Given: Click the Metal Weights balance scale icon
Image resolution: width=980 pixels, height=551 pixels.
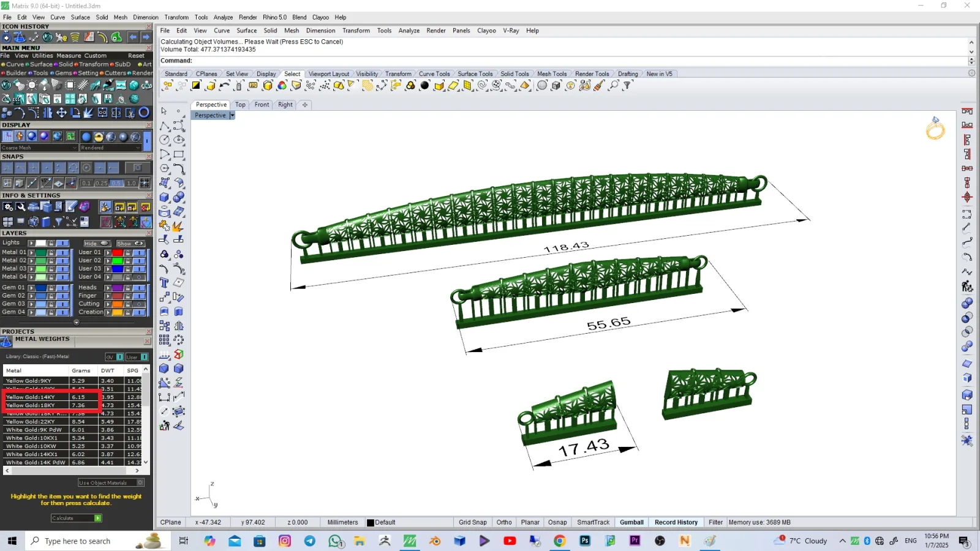Looking at the screenshot, I should [x=7, y=341].
